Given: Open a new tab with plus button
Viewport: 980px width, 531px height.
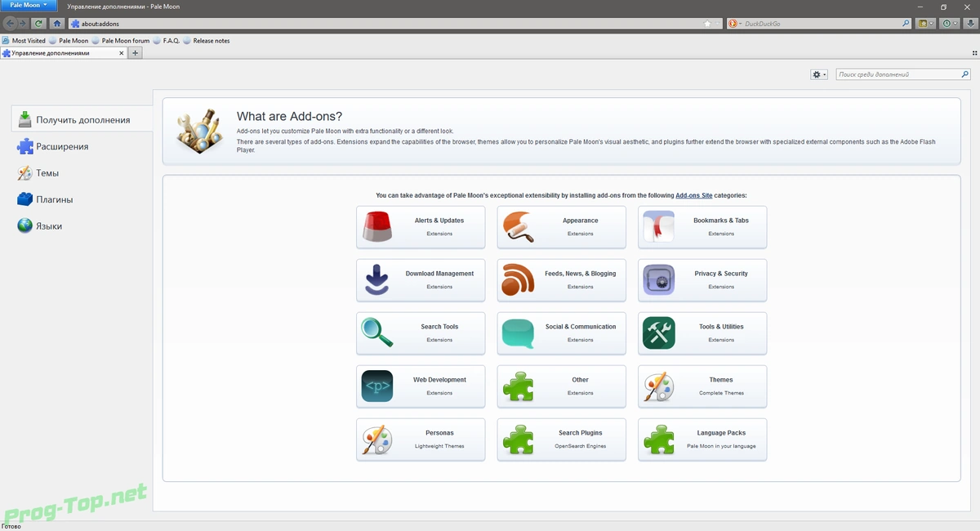Looking at the screenshot, I should [x=136, y=53].
